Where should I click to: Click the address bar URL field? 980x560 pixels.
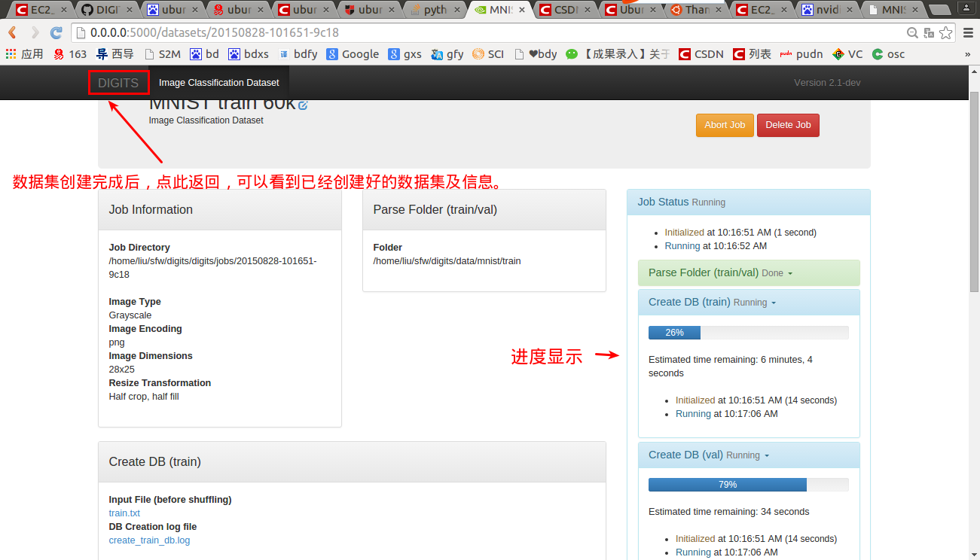tap(490, 33)
